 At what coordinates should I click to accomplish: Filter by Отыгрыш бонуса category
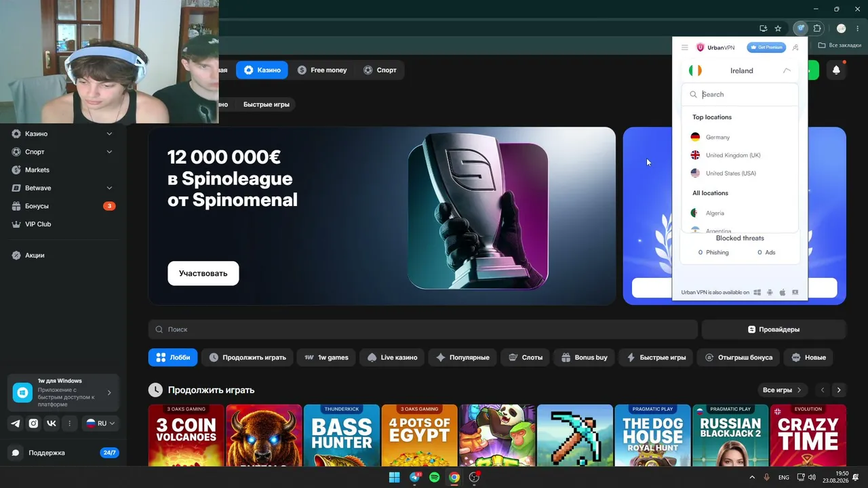click(x=739, y=357)
